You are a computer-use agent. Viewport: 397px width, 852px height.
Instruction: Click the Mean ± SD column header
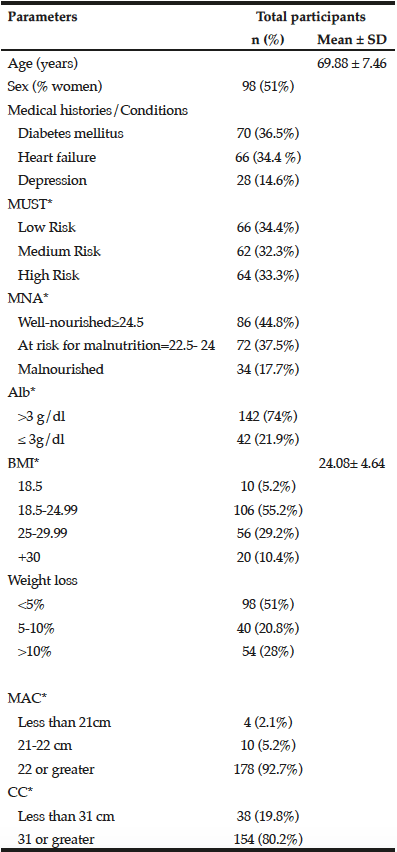tap(352, 40)
